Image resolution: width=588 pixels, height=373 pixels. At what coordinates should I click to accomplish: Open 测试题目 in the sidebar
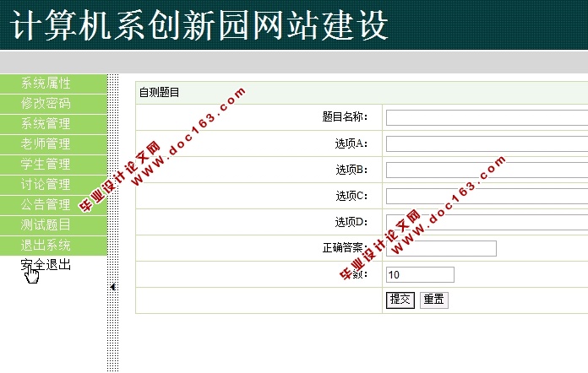point(53,225)
